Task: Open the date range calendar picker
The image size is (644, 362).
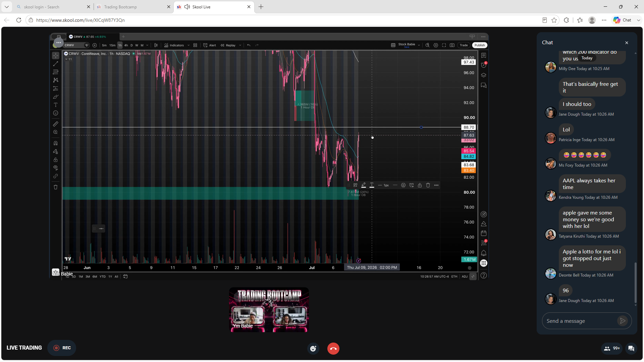Action: [125, 277]
